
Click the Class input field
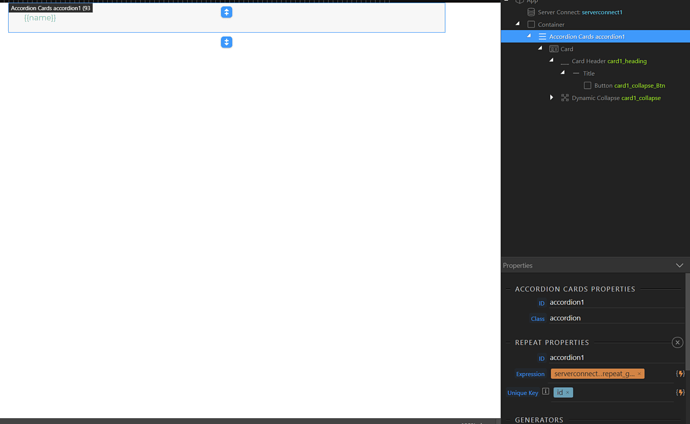click(x=614, y=318)
